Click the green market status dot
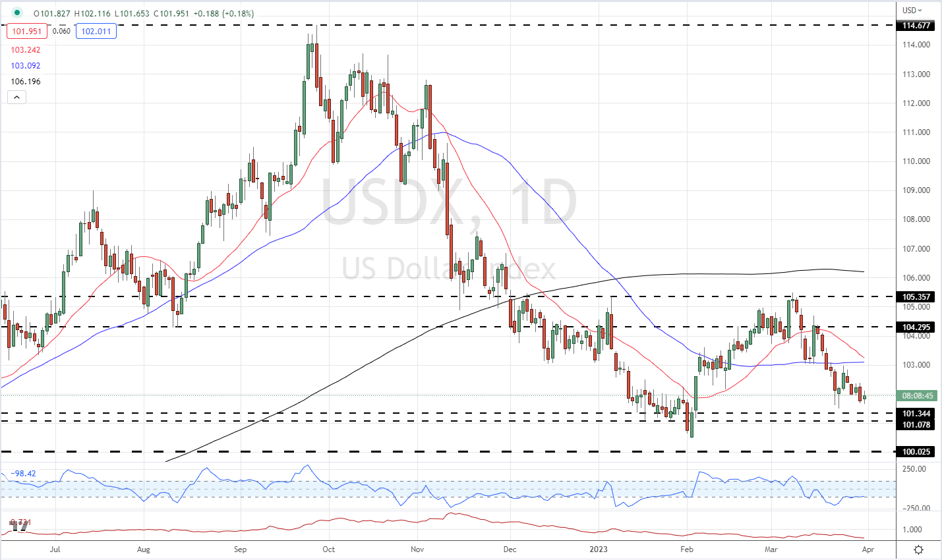The height and width of the screenshot is (560, 942). (x=16, y=13)
